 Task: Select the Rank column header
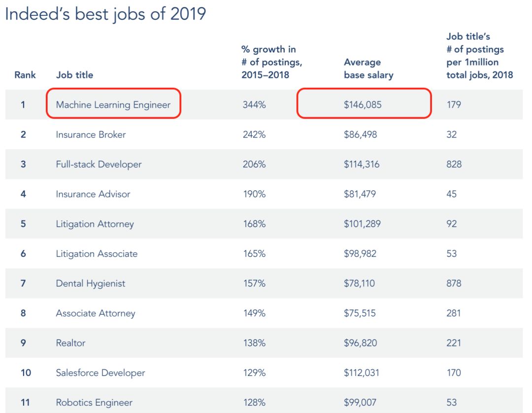click(25, 75)
